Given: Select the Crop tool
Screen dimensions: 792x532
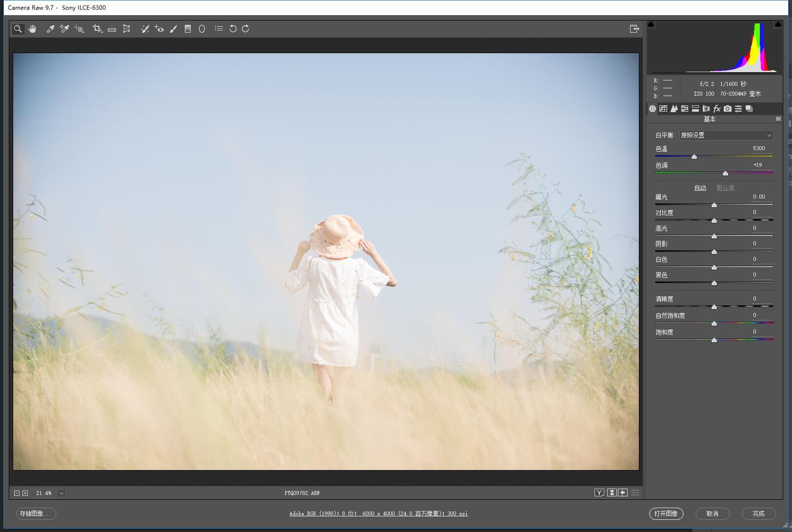Looking at the screenshot, I should 98,29.
